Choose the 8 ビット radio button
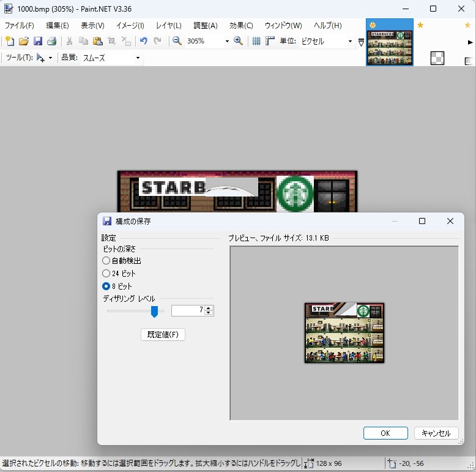The height and width of the screenshot is (472, 476). click(106, 287)
